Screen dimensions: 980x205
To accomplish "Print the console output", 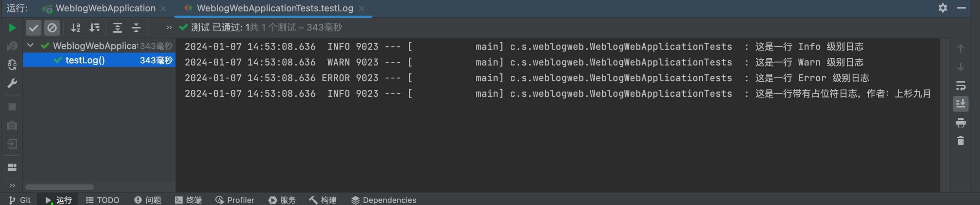I will click(x=961, y=123).
